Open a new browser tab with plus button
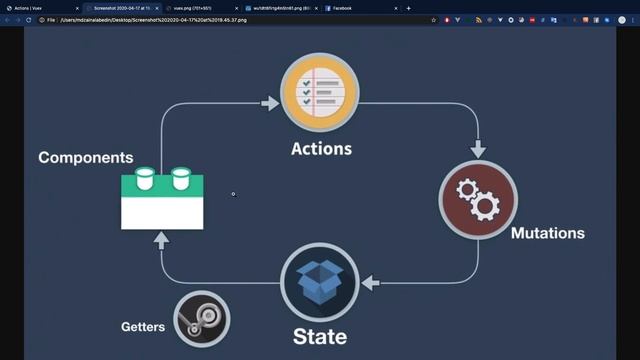This screenshot has width=640, height=360. tap(409, 8)
